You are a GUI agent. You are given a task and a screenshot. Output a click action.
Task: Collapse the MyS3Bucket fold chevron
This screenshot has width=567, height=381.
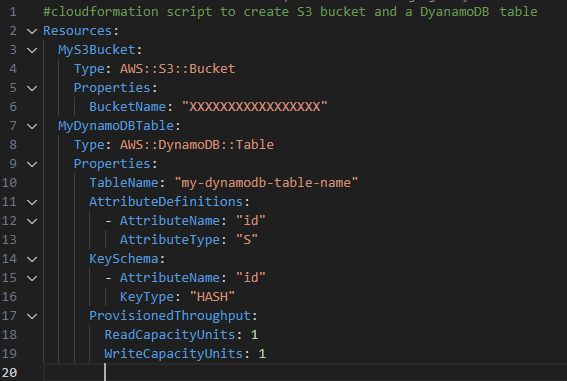coord(32,50)
